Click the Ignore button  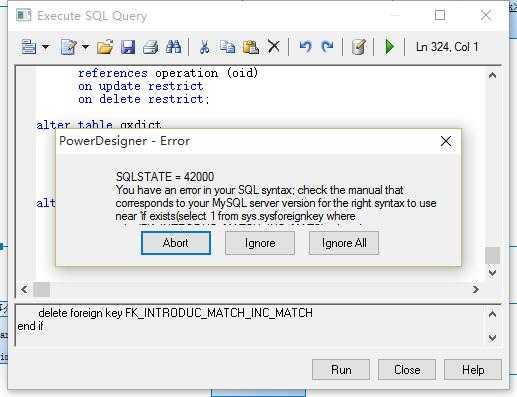tap(260, 243)
